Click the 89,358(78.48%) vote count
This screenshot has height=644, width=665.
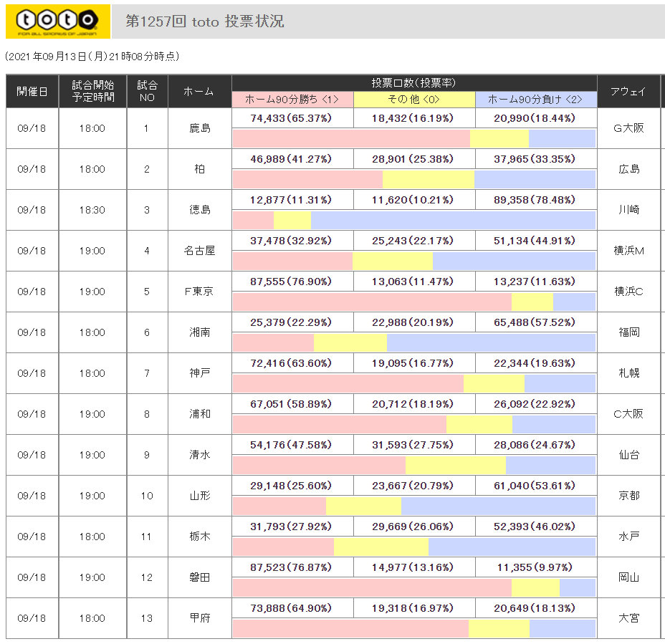(x=535, y=200)
